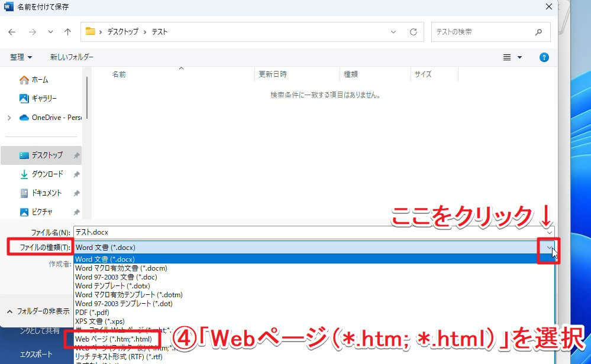Image resolution: width=591 pixels, height=364 pixels.
Task: Select デスクトップ in the address breadcrumb
Action: coord(122,32)
